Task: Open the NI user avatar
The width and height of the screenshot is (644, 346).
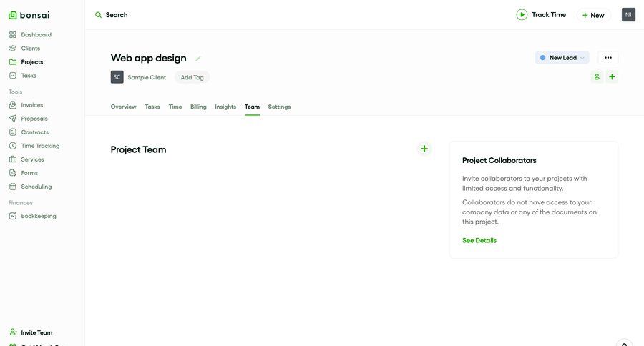Action: [x=628, y=15]
